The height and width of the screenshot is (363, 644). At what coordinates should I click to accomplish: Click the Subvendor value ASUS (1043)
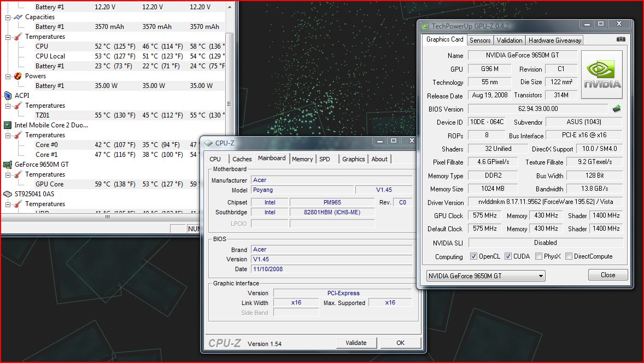point(584,122)
